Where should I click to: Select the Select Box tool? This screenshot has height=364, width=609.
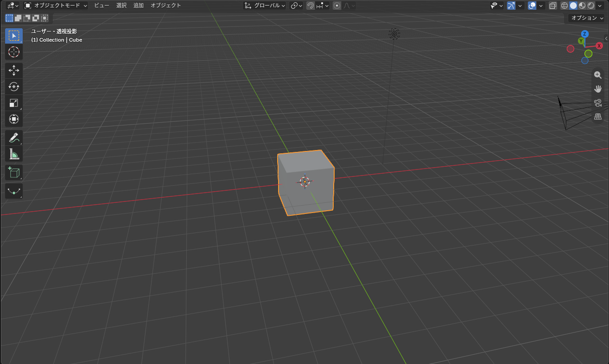(x=14, y=36)
